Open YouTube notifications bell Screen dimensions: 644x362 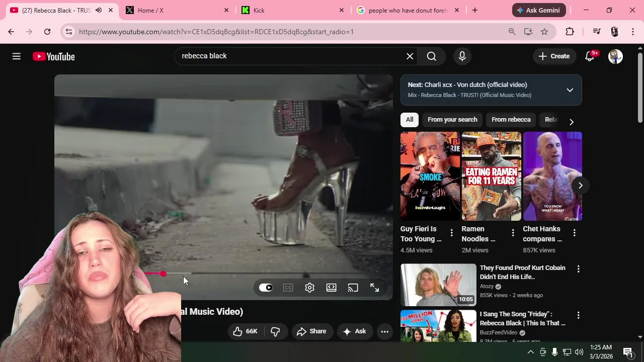[590, 56]
